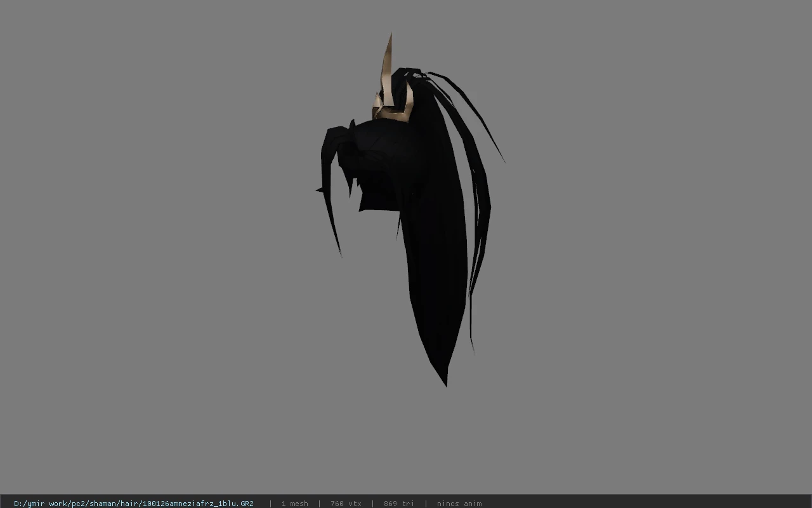This screenshot has height=508, width=812.
Task: Click the "760 vtx" vertex count
Action: [346, 504]
